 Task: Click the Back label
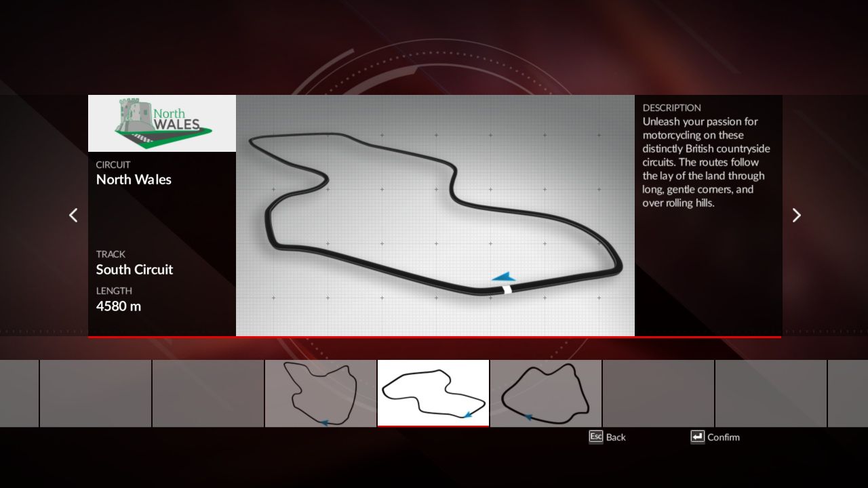click(x=616, y=437)
